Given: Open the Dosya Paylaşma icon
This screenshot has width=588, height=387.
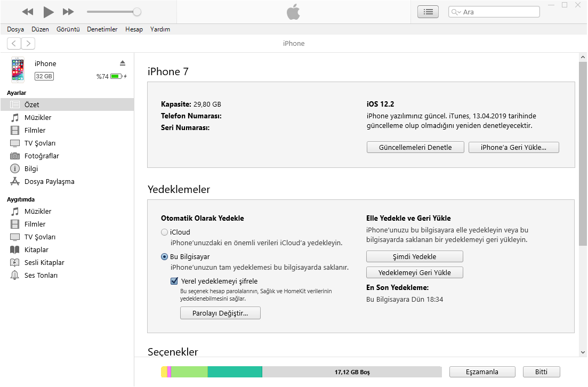Looking at the screenshot, I should pyautogui.click(x=14, y=181).
